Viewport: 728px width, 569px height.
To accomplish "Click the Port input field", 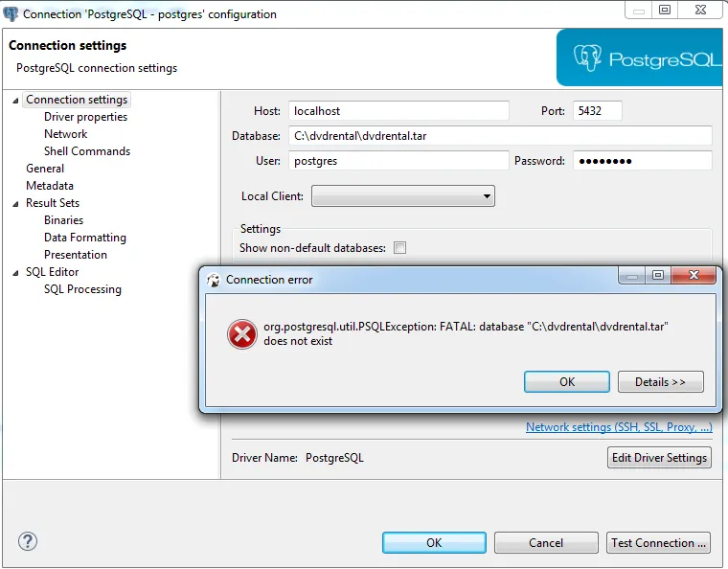I will (598, 110).
